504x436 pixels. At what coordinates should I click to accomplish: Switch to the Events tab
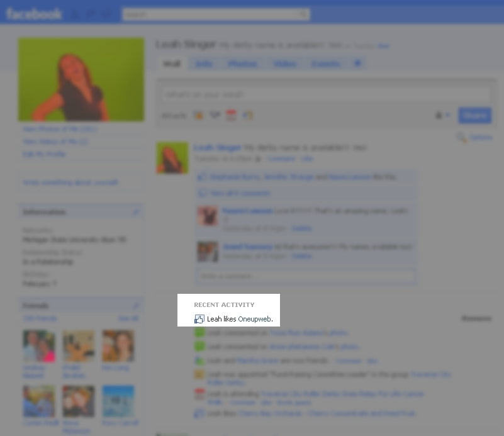(325, 64)
